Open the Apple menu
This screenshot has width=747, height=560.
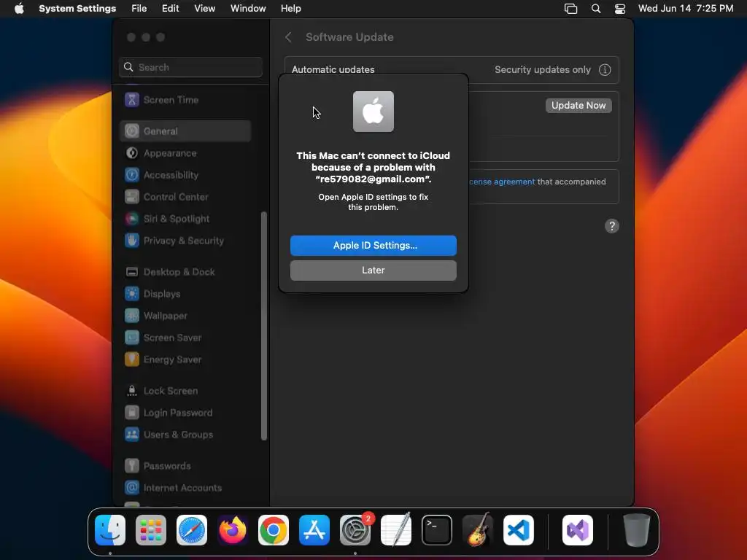[x=19, y=9]
